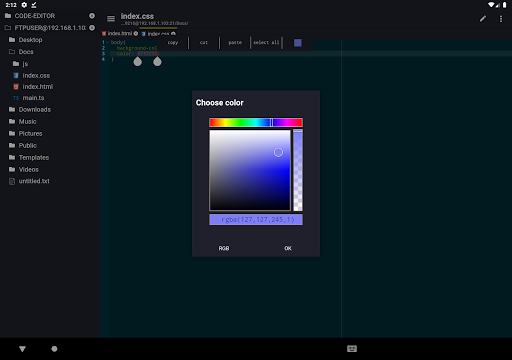Open index.html in file tree
The width and height of the screenshot is (512, 360).
click(33, 87)
